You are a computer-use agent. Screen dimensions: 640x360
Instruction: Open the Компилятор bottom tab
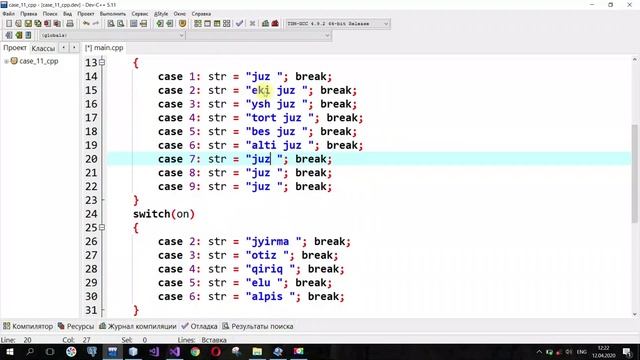coord(28,326)
